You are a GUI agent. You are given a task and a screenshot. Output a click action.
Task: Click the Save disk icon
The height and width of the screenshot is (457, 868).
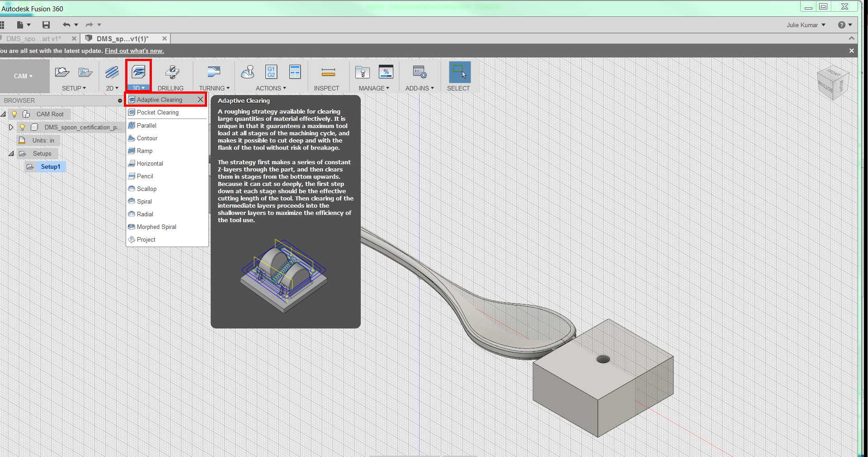(46, 25)
